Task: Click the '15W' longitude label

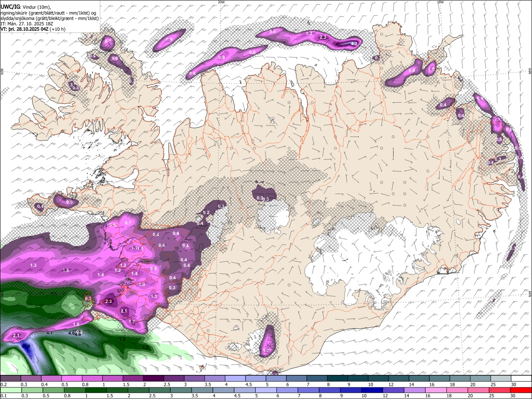Action: (x=440, y=2)
